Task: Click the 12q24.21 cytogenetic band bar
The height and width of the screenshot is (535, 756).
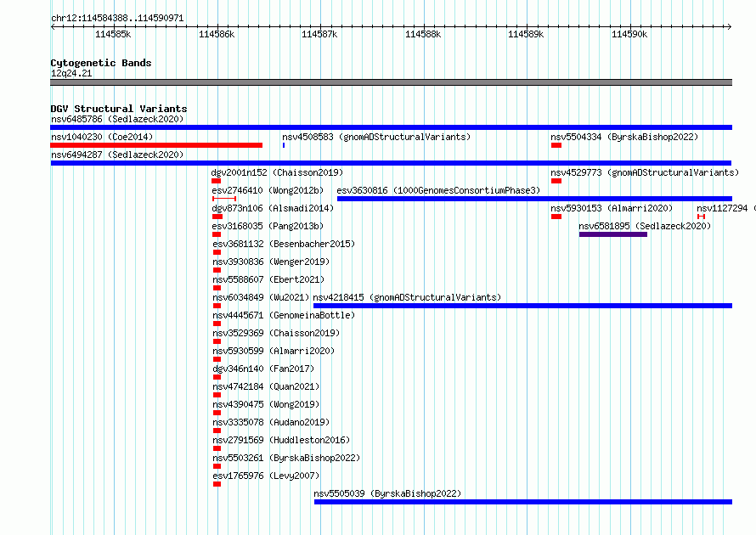Action: pyautogui.click(x=391, y=82)
